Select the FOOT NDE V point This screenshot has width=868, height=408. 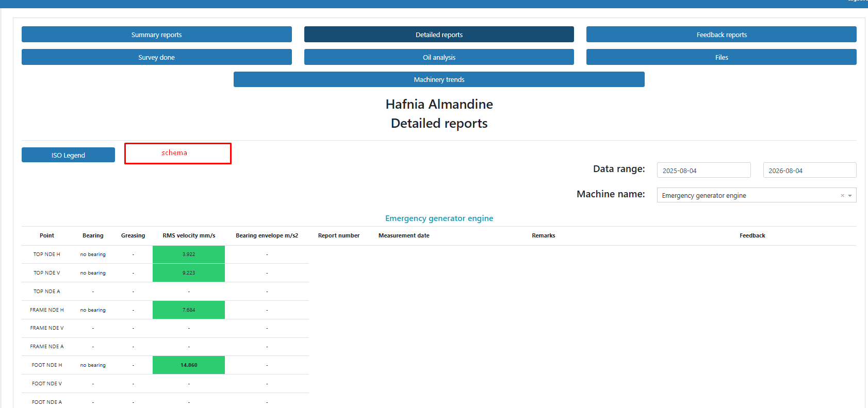coord(47,384)
